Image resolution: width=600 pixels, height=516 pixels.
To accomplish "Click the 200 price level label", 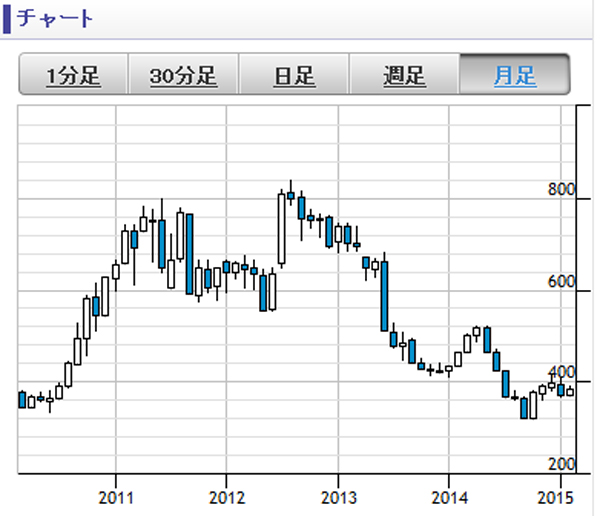I will point(562,464).
